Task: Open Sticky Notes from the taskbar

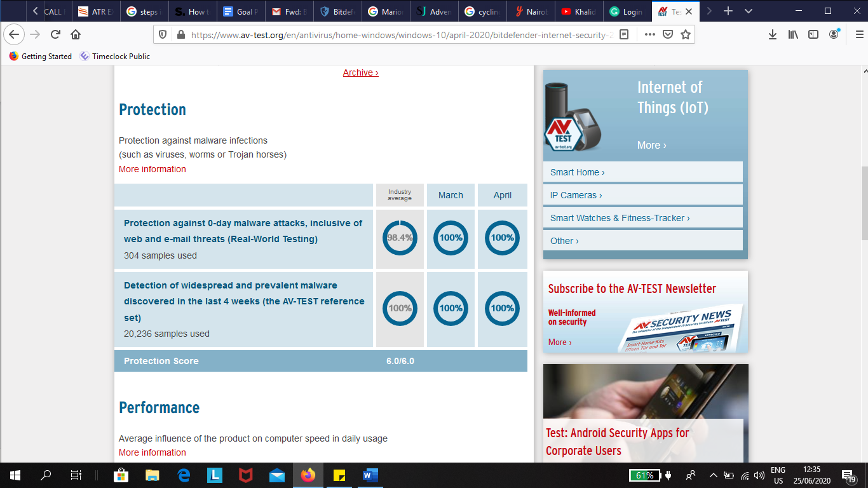Action: (x=339, y=475)
